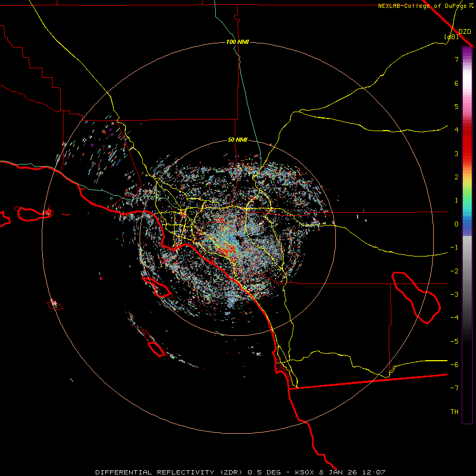The height and width of the screenshot is (476, 476).
Task: Click the positive 1 value on color scale
Action: 456,200
